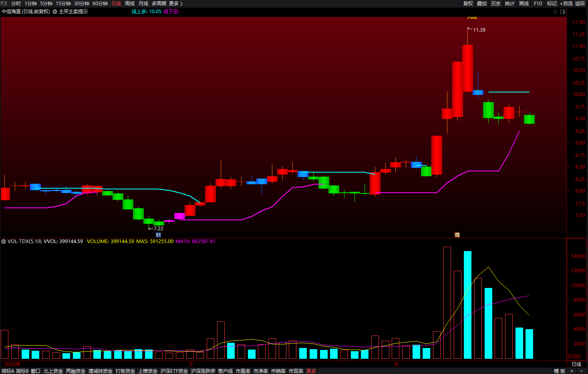The image size is (588, 374).
Task: Select the 30分钟 period
Action: (82, 4)
